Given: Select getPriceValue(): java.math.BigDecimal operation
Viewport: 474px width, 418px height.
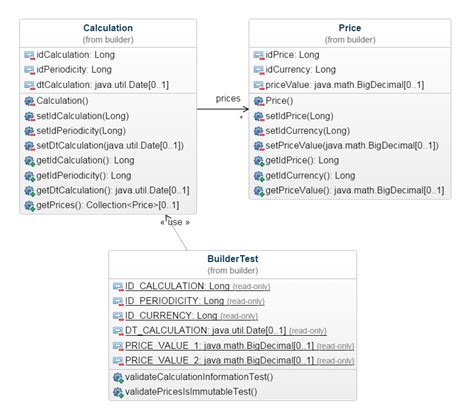Looking at the screenshot, I should [x=355, y=190].
